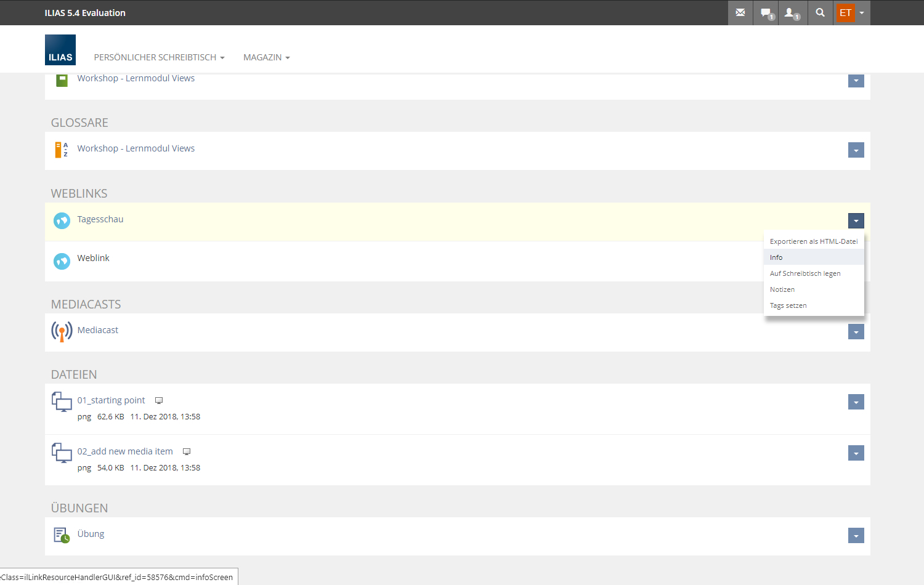Open the ET user avatar menu
The image size is (924, 585).
(x=851, y=13)
